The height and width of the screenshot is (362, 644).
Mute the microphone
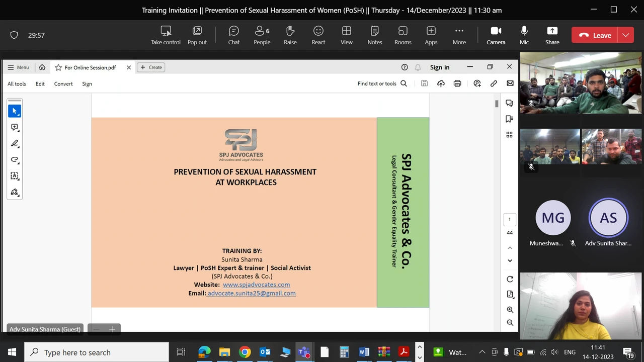pyautogui.click(x=524, y=35)
